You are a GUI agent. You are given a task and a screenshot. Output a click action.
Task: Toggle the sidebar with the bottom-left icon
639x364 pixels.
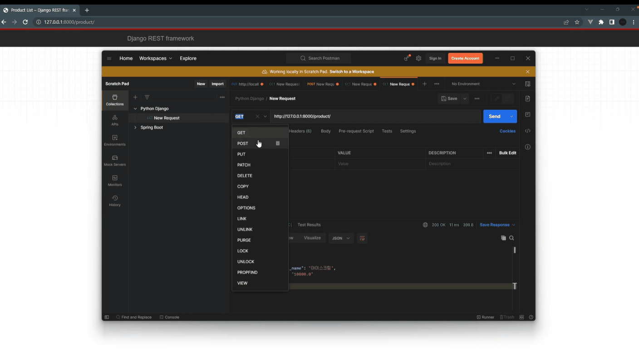[107, 317]
